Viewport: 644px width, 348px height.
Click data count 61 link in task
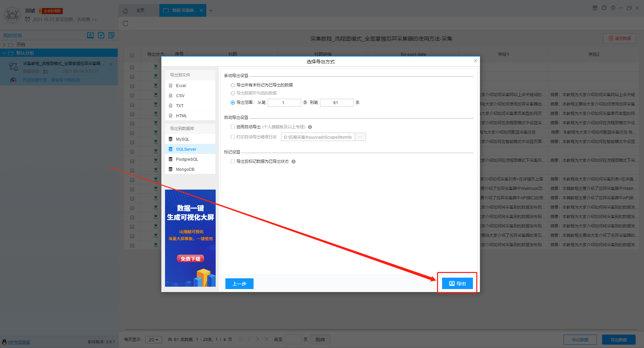pyautogui.click(x=46, y=71)
